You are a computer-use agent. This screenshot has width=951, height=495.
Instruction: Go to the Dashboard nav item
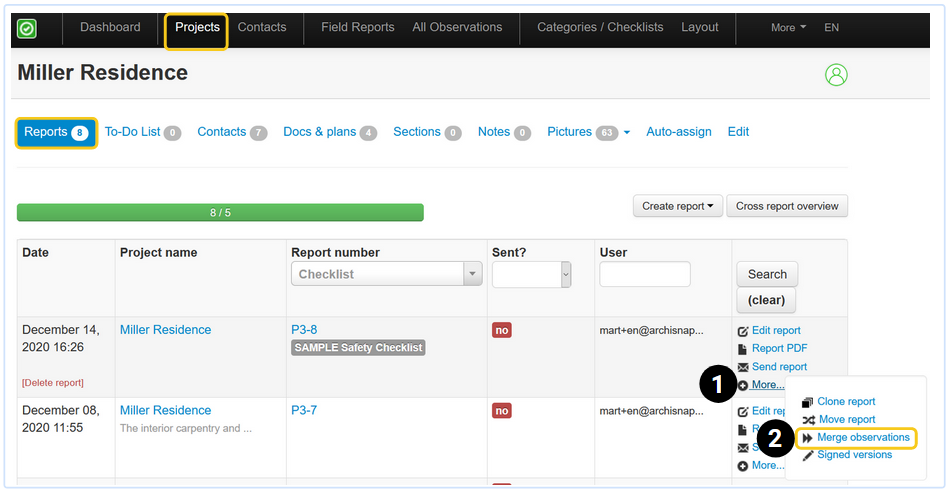110,27
